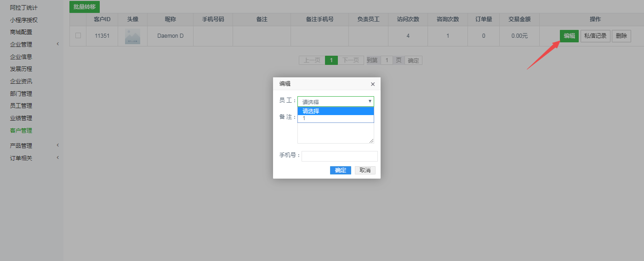This screenshot has width=644, height=261.
Task: Open the 员工 dropdown selector
Action: (x=336, y=102)
